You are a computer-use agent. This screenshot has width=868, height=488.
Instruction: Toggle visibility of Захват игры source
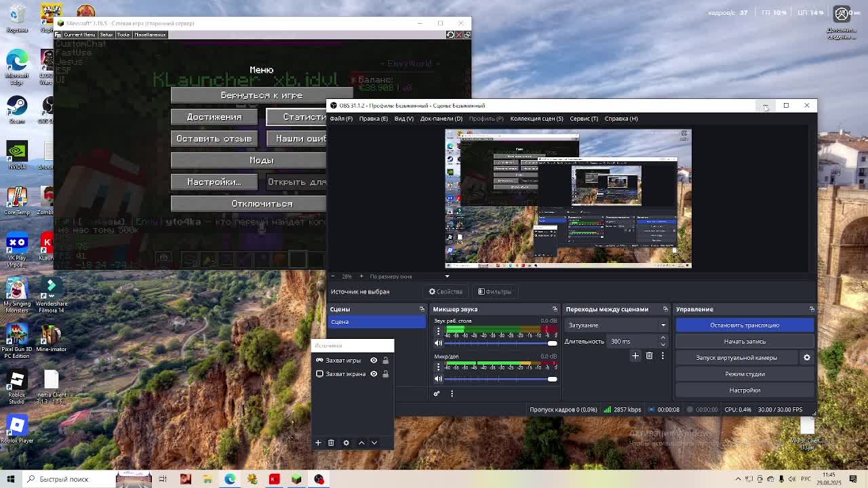(374, 361)
